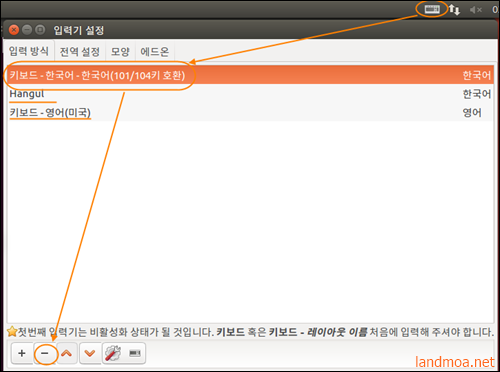Screen dimensions: 500x372
Task: Select 키보드 - 한국어 - 한국어(101/104키 호환) row
Action: [x=250, y=75]
